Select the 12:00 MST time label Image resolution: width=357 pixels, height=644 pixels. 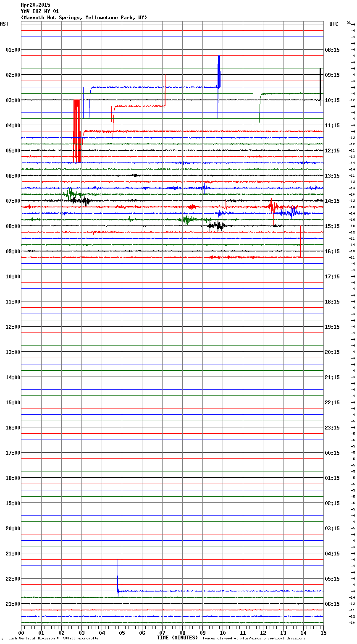pyautogui.click(x=13, y=327)
